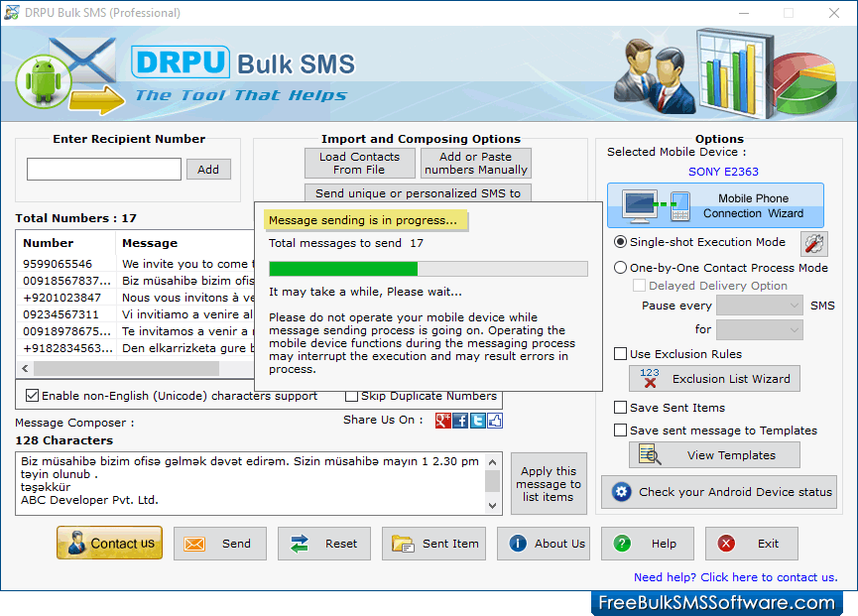The width and height of the screenshot is (858, 616).
Task: Select the row with number 9599065546
Action: coord(136,264)
